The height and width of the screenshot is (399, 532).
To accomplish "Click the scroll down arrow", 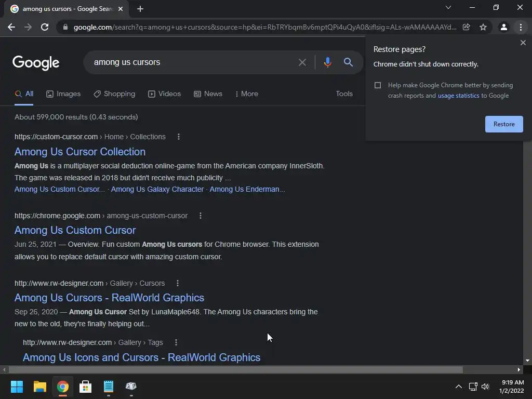I will point(527,361).
